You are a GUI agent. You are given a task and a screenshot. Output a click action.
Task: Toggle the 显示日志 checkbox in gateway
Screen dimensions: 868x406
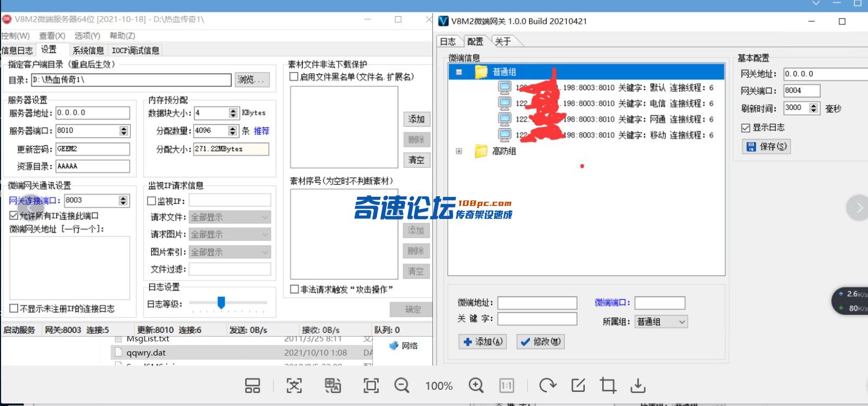coord(745,128)
